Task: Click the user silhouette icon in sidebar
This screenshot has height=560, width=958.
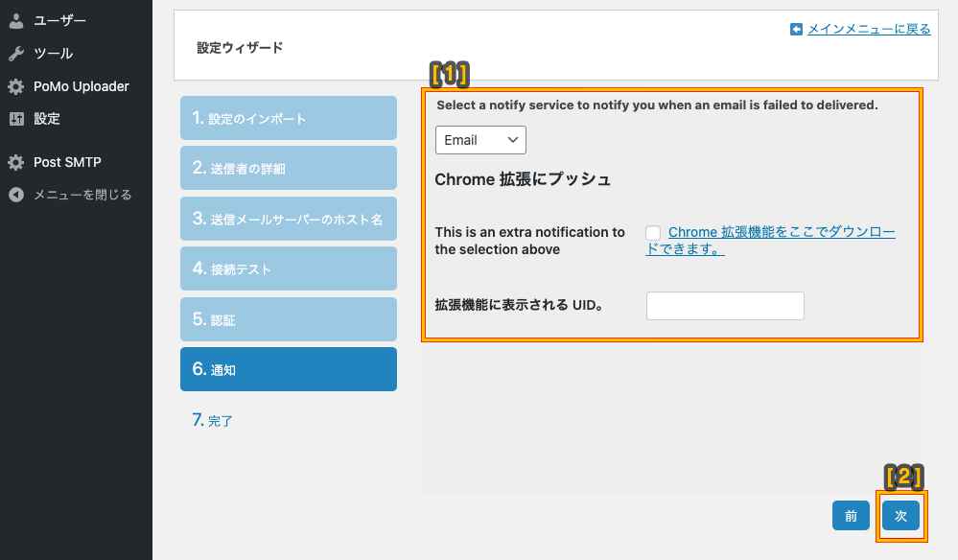Action: tap(16, 21)
